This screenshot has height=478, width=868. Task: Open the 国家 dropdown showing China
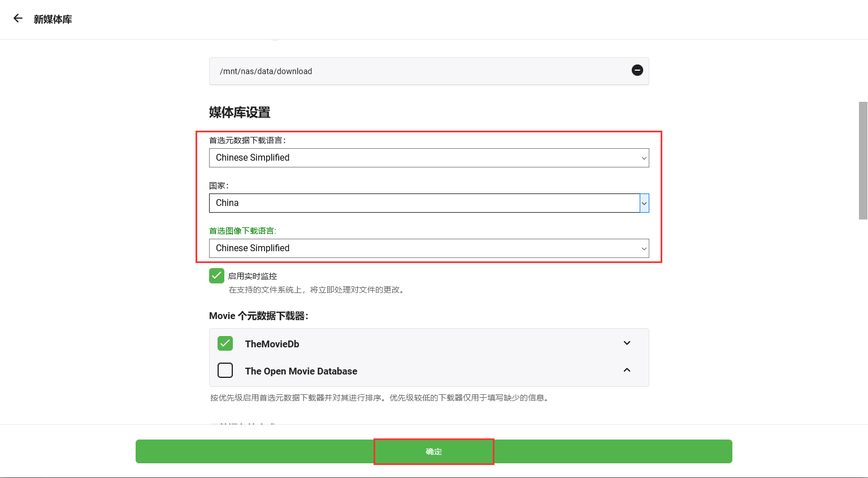click(x=424, y=203)
